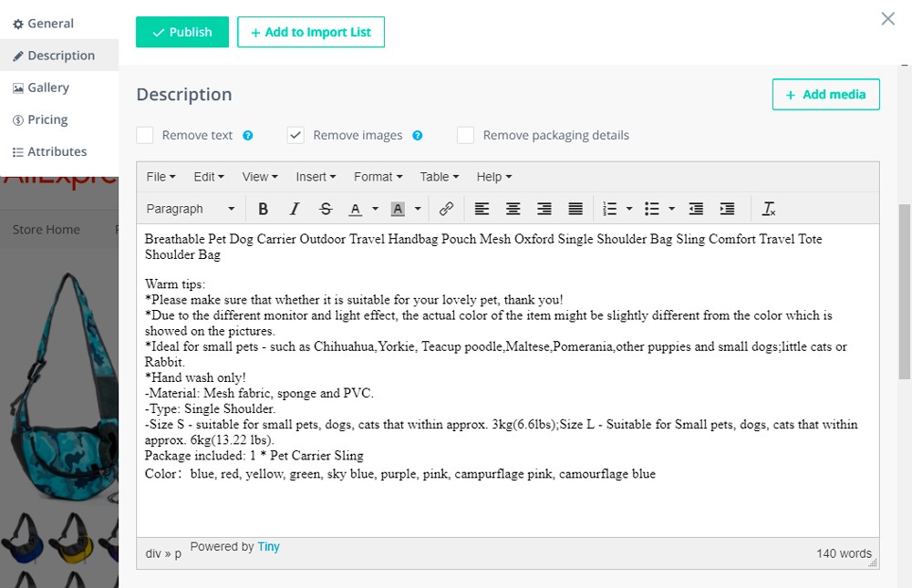Insert link using chain icon
This screenshot has height=588, width=912.
[446, 209]
